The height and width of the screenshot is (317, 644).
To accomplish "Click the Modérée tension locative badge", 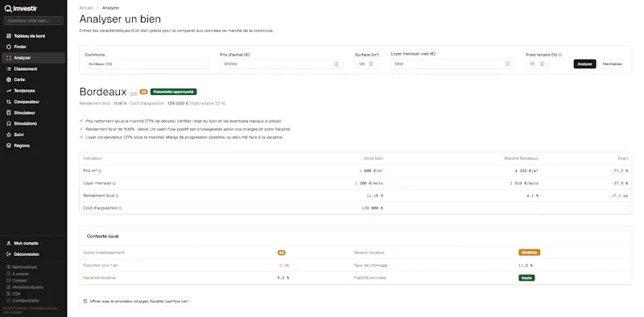I will point(529,253).
